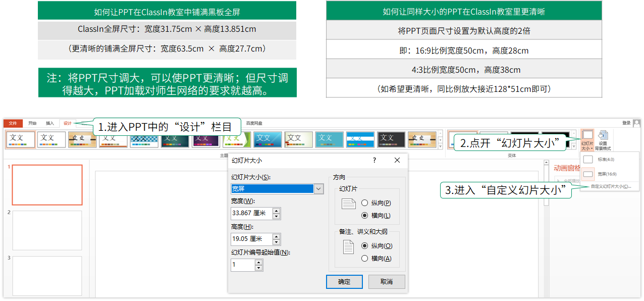Image resolution: width=644 pixels, height=301 pixels.
Task: Select slide 3 thumbnail in the panel
Action: tap(47, 276)
